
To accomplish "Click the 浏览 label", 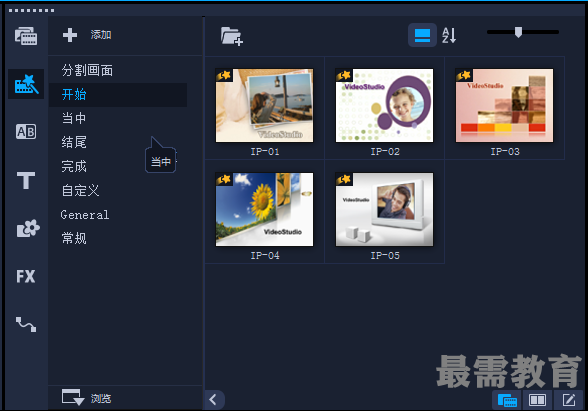I will 101,398.
